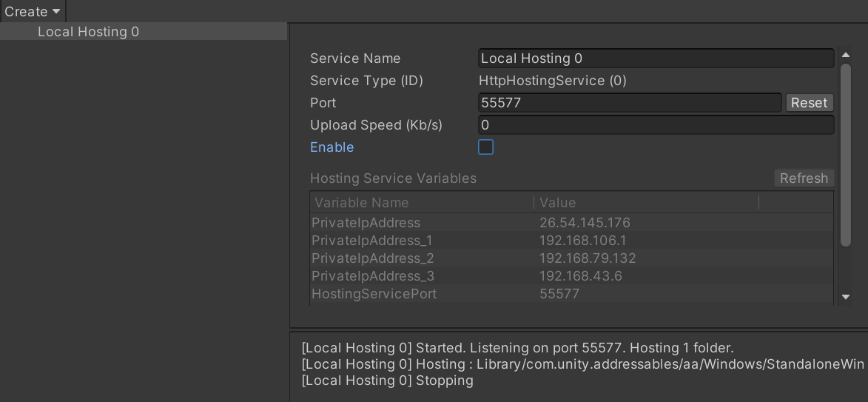Click the blue Enable label
The image size is (868, 402).
click(332, 147)
